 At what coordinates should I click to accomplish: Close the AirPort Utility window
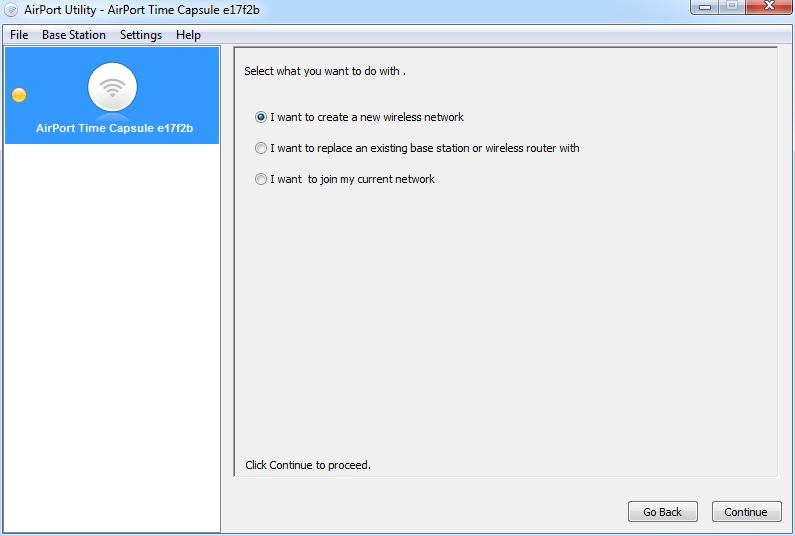769,6
